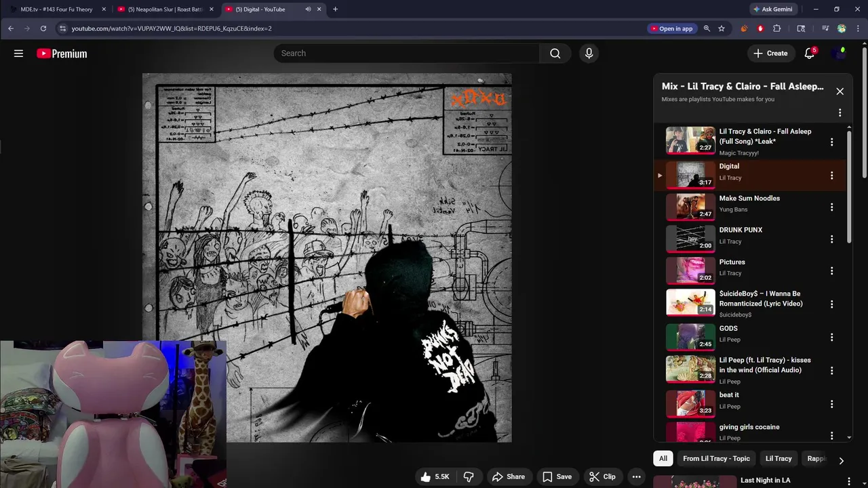868x488 pixels.
Task: Select From Lil Tracy - Topic chip
Action: [x=716, y=459]
